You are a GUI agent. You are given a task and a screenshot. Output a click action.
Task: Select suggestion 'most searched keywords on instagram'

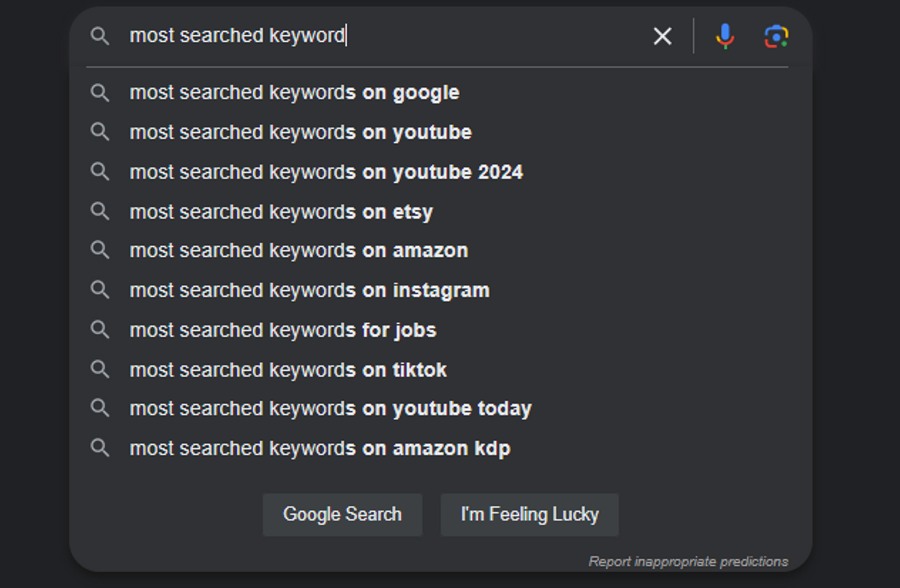click(309, 290)
